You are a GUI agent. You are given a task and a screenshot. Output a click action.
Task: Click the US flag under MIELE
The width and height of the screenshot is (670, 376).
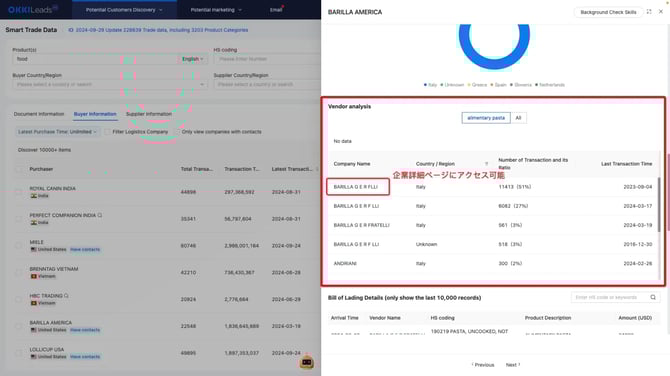(33, 250)
